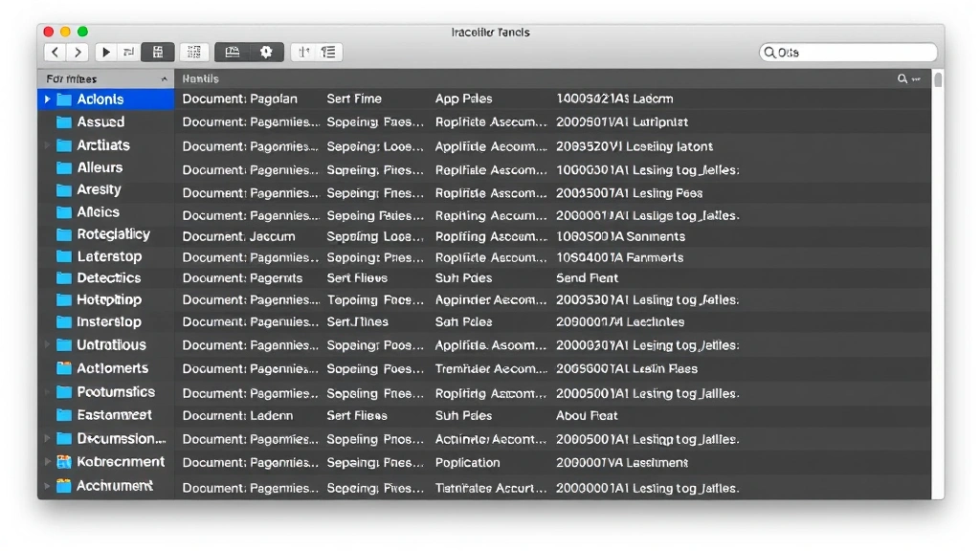Open the gear settings icon in toolbar
980x551 pixels.
266,53
